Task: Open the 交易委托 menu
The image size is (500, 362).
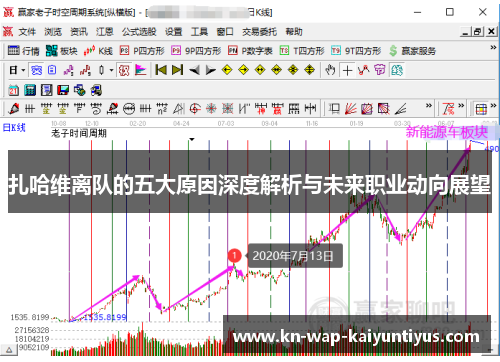Action: tap(259, 32)
